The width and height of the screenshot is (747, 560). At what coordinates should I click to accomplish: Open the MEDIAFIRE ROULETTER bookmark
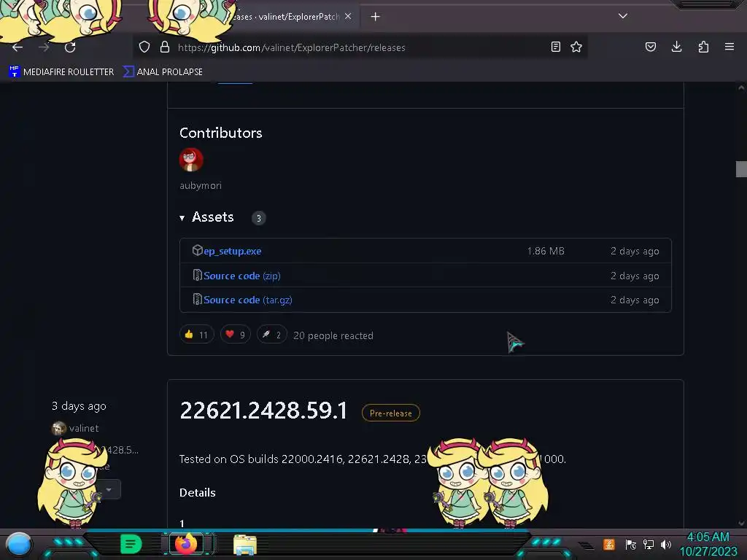[61, 72]
